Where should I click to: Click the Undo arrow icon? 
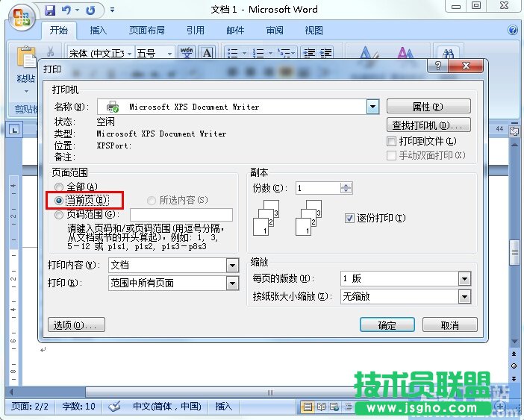coord(67,10)
